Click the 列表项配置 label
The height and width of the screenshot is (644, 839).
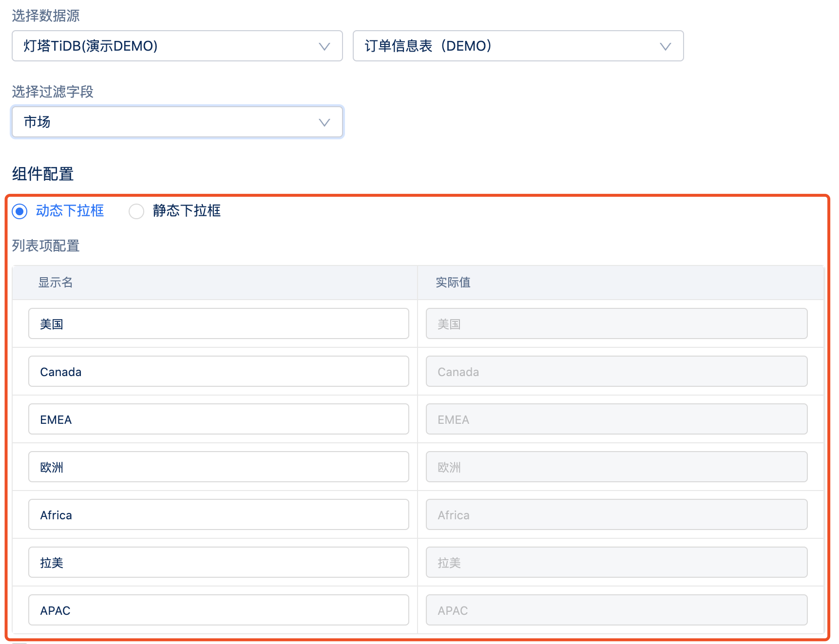pyautogui.click(x=46, y=246)
